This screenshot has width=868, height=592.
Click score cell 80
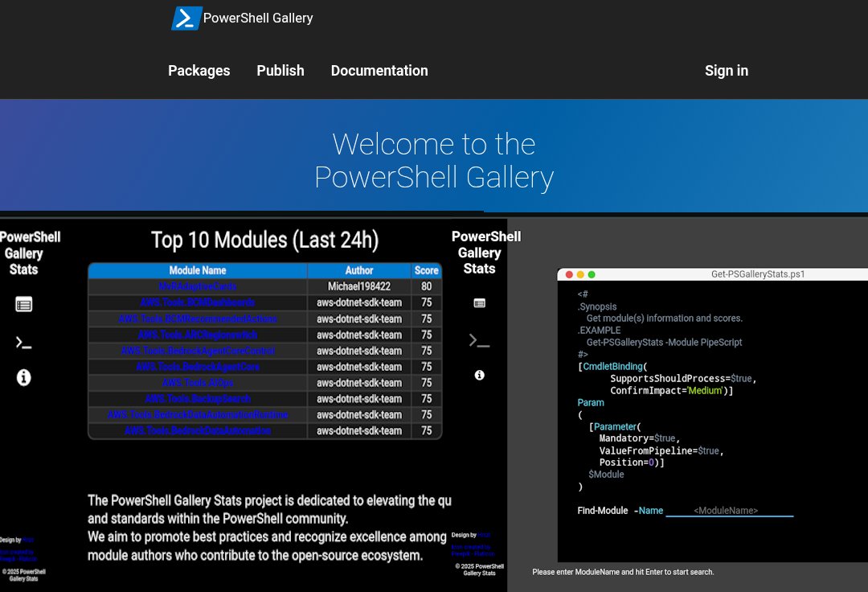426,286
